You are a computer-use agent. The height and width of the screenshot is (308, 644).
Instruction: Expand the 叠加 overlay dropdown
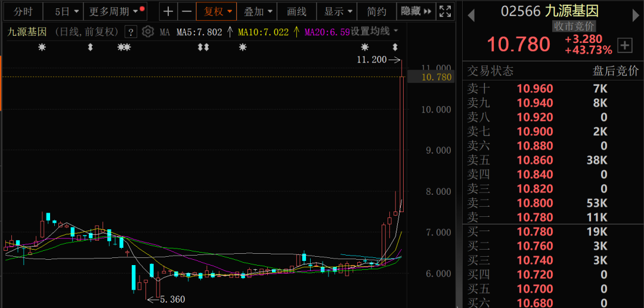point(259,11)
